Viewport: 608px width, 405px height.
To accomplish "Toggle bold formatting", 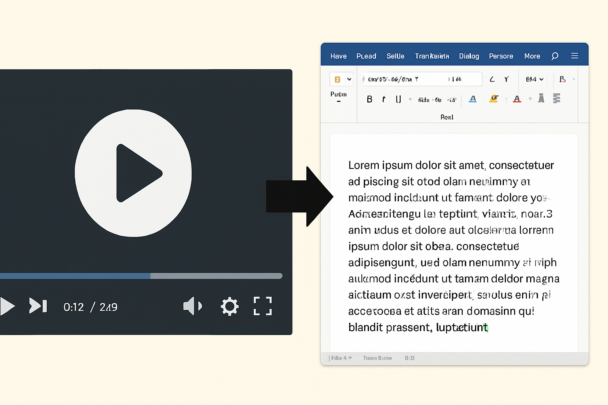I will click(369, 99).
